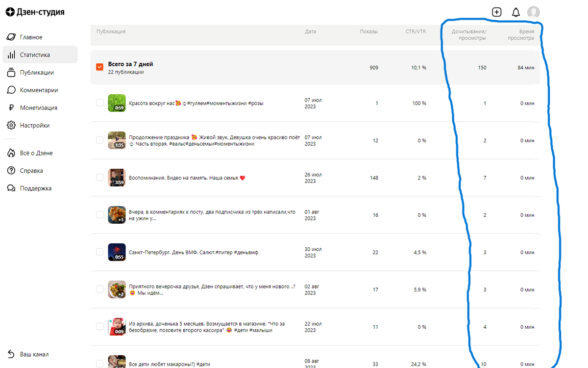Open thumbnail of Продолжение праздника video
The width and height of the screenshot is (588, 368).
coord(117,140)
